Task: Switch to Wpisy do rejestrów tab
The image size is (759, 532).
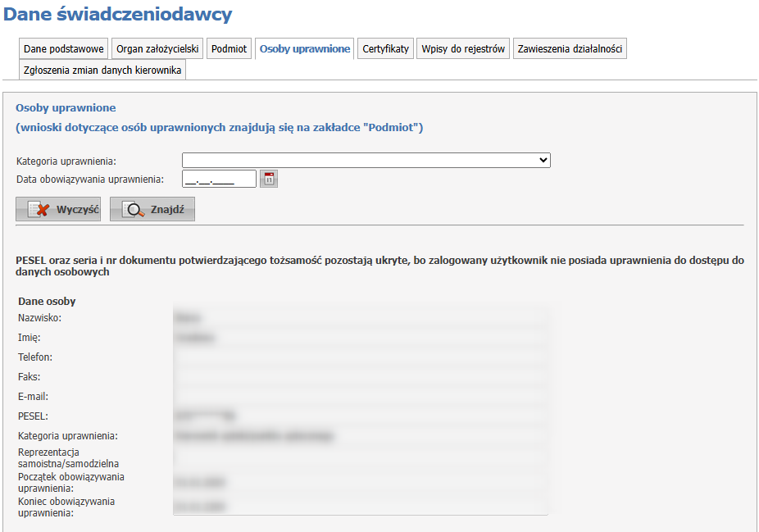Action: click(463, 49)
